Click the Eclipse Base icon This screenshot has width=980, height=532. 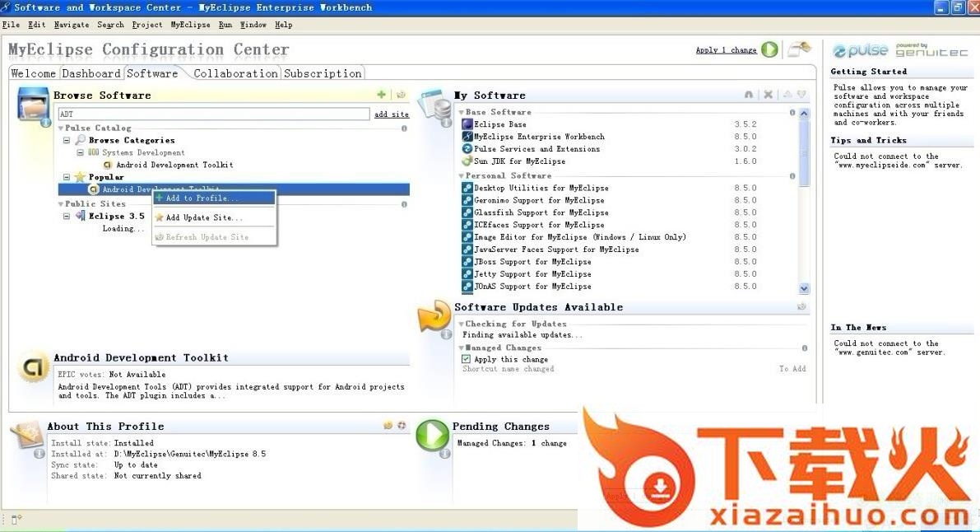(467, 124)
